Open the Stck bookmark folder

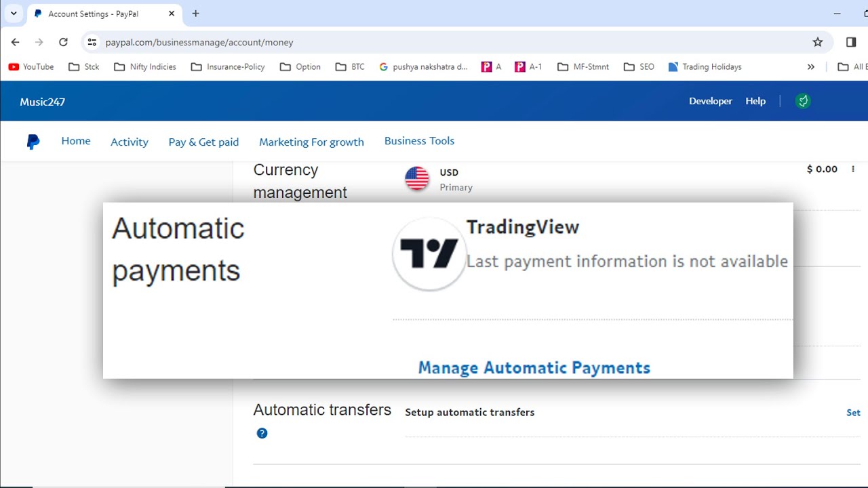point(84,66)
